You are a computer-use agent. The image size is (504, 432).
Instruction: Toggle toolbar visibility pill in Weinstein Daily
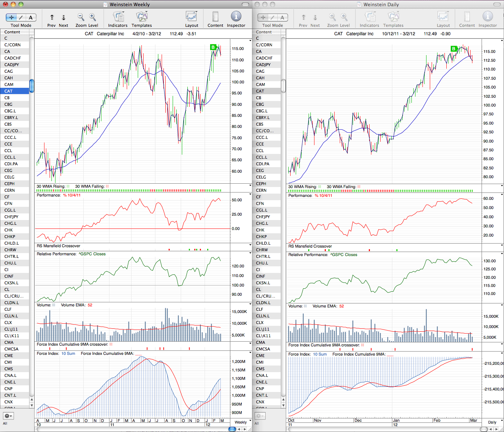pos(497,4)
